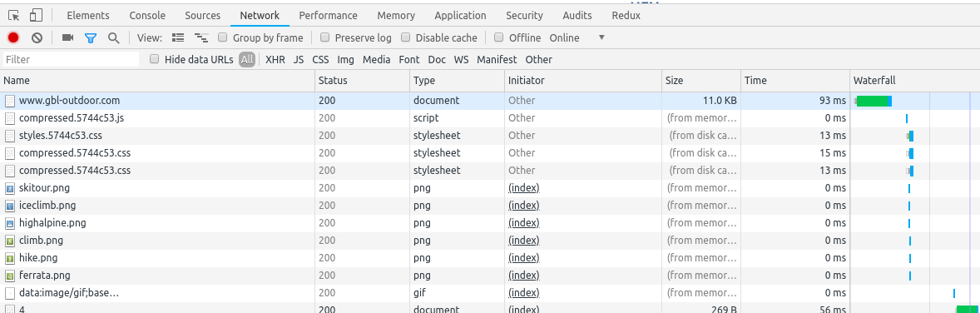
Task: Open the Elements tab
Action: (88, 16)
